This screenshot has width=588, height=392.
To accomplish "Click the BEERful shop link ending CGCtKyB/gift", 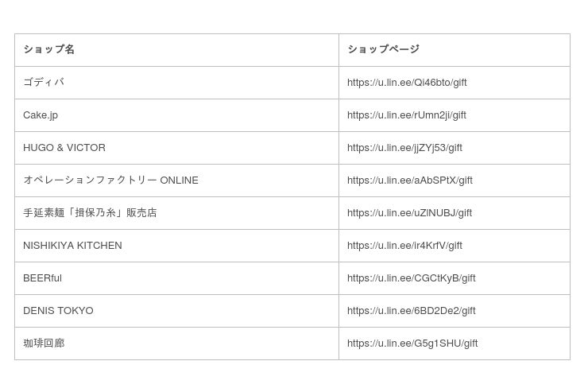I will tap(411, 278).
